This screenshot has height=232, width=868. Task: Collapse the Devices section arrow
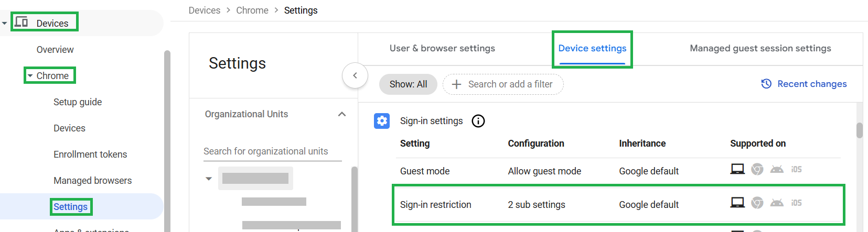[x=4, y=23]
